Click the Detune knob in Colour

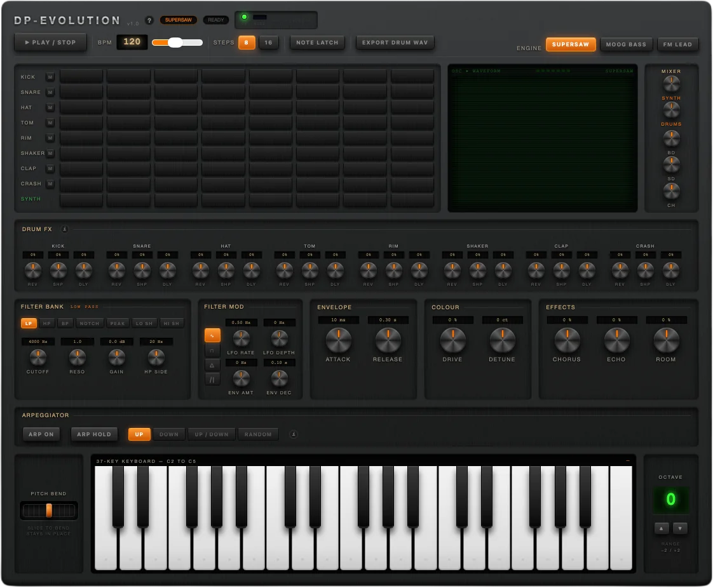click(x=503, y=340)
